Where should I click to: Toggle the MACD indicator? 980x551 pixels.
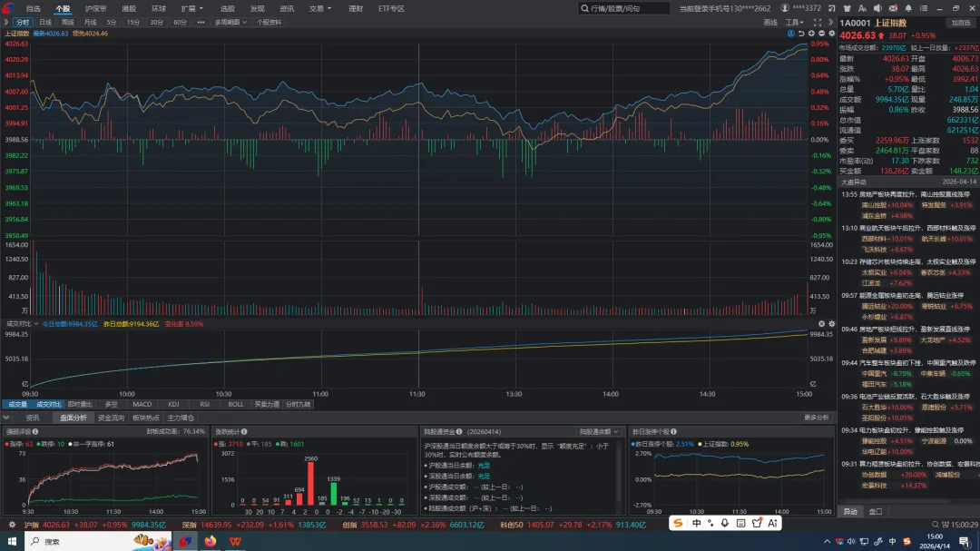(142, 405)
